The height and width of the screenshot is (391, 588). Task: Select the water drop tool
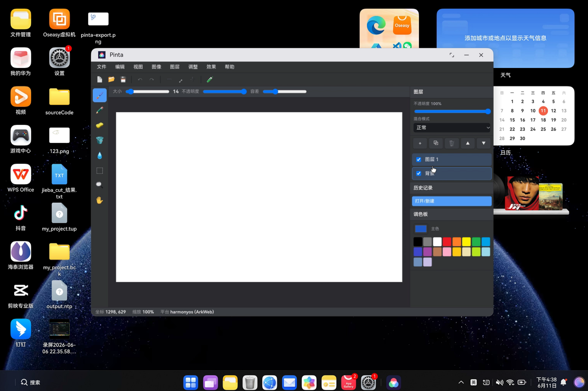click(x=99, y=155)
